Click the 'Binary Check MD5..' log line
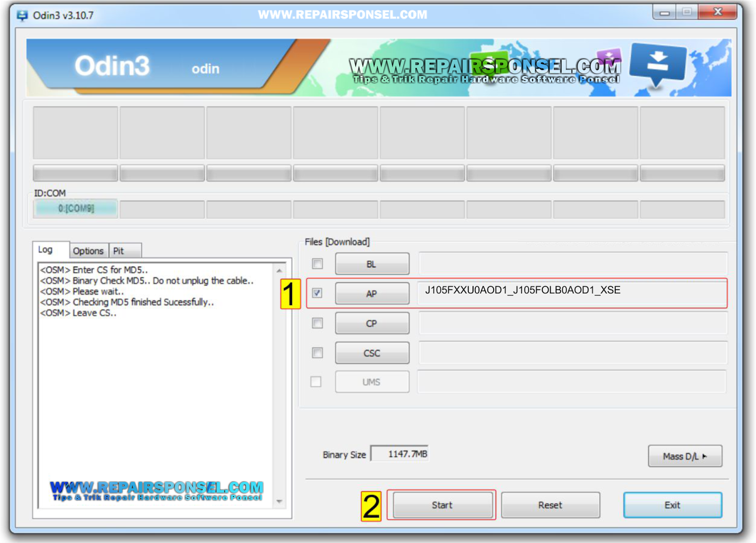756x543 pixels. click(x=146, y=281)
